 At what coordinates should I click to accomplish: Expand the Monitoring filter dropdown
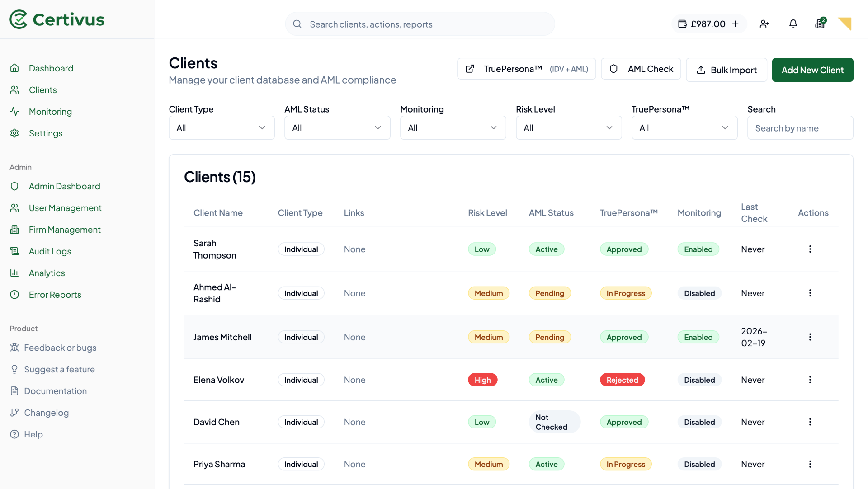(x=453, y=128)
